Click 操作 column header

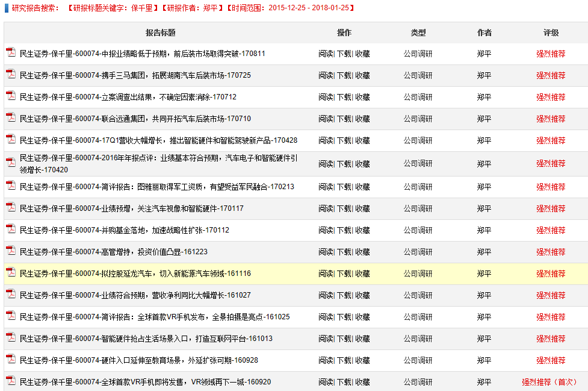point(344,33)
